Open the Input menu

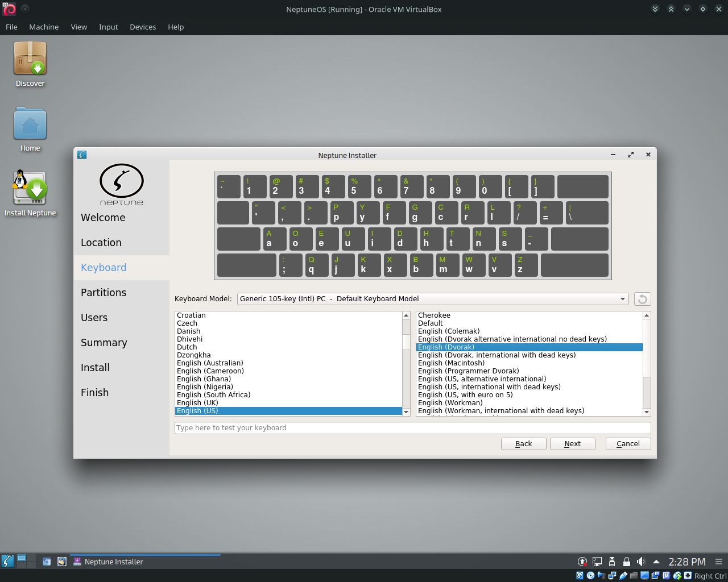[x=108, y=27]
